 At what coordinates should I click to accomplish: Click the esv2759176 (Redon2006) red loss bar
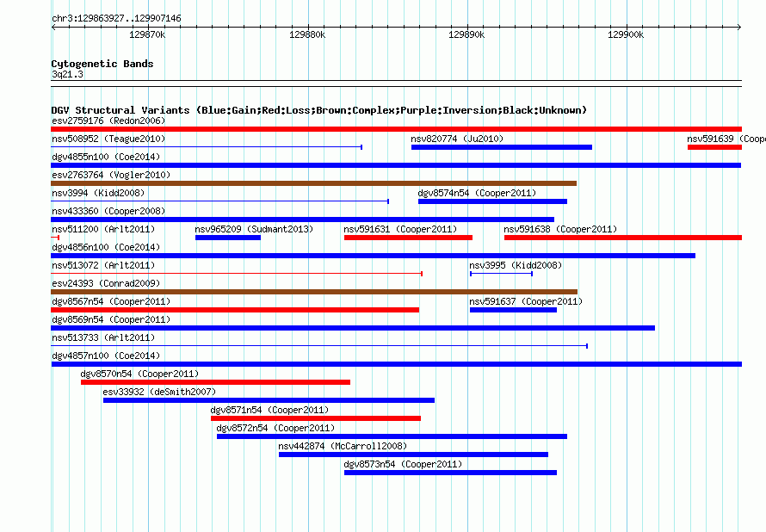[x=396, y=129]
